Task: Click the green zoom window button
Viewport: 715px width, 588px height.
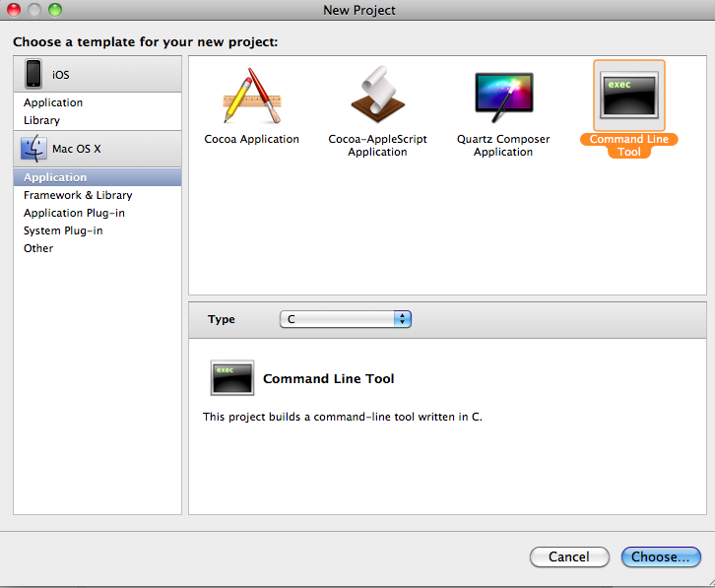Action: (x=55, y=10)
